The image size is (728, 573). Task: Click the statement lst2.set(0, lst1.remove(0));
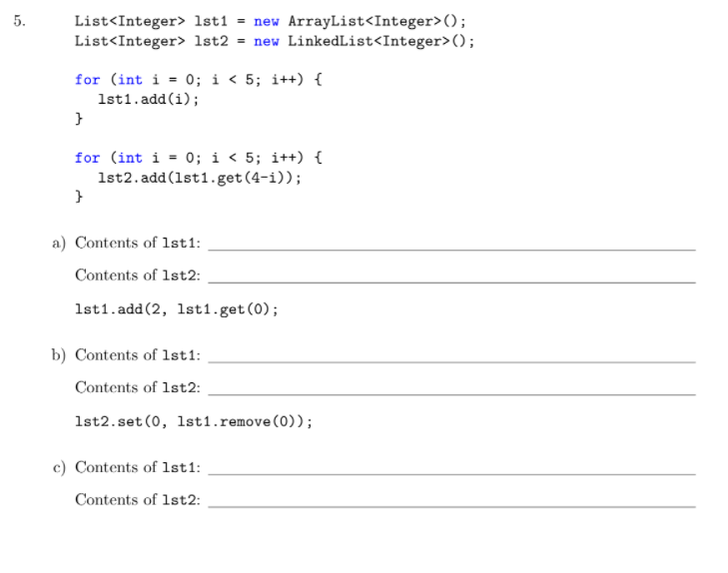coord(194,421)
